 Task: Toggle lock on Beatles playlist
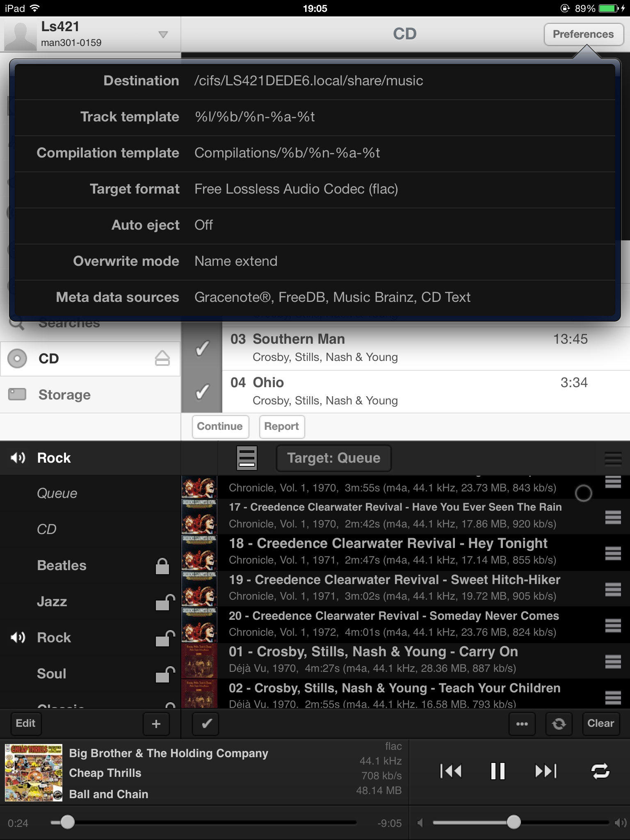(162, 566)
